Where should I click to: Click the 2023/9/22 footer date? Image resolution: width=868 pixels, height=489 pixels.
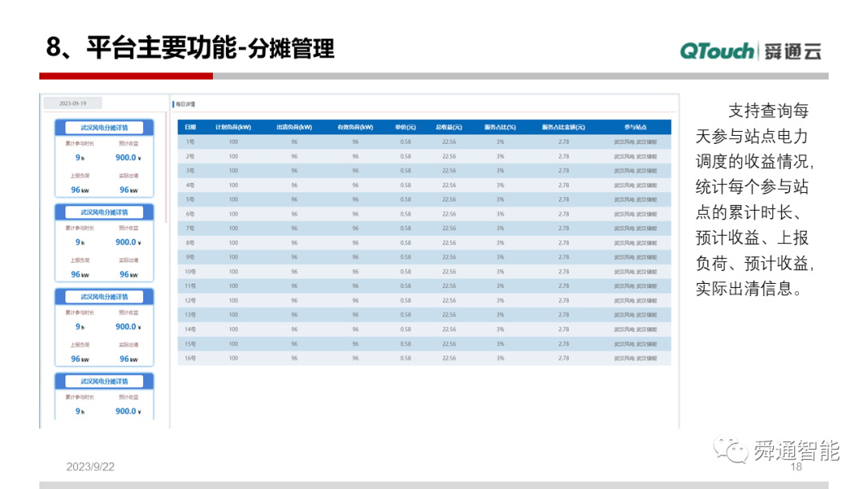90,466
